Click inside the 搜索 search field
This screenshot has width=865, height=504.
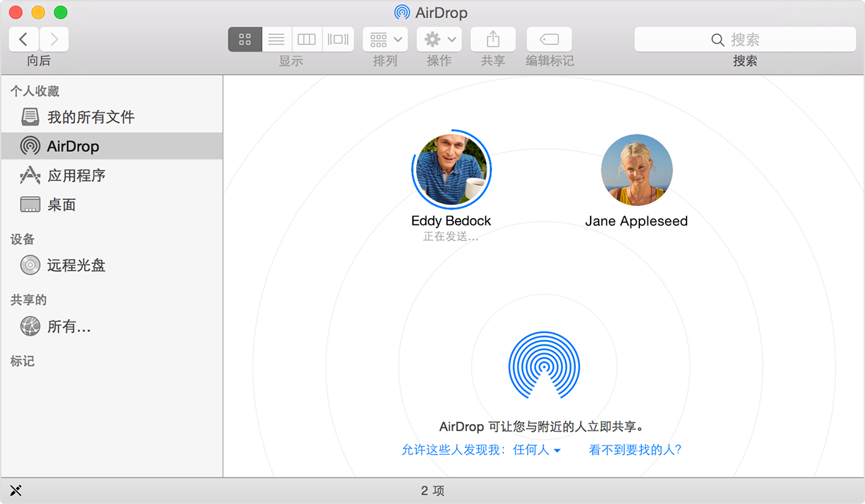coord(743,40)
